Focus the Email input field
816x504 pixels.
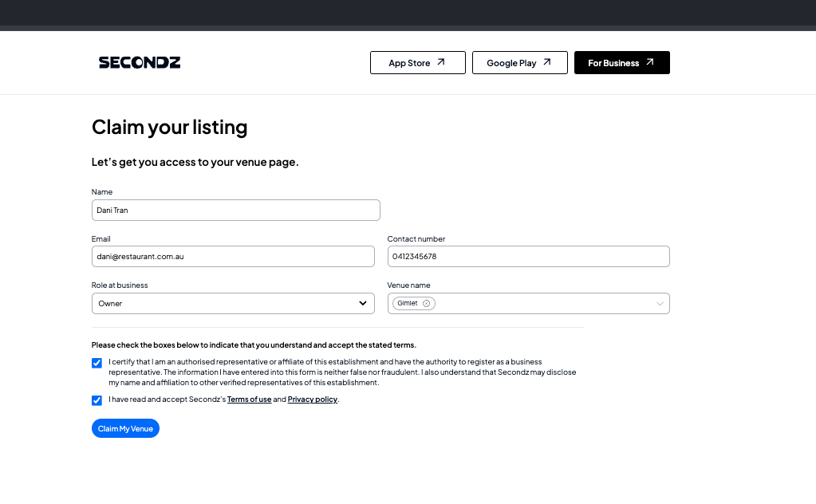pos(233,257)
